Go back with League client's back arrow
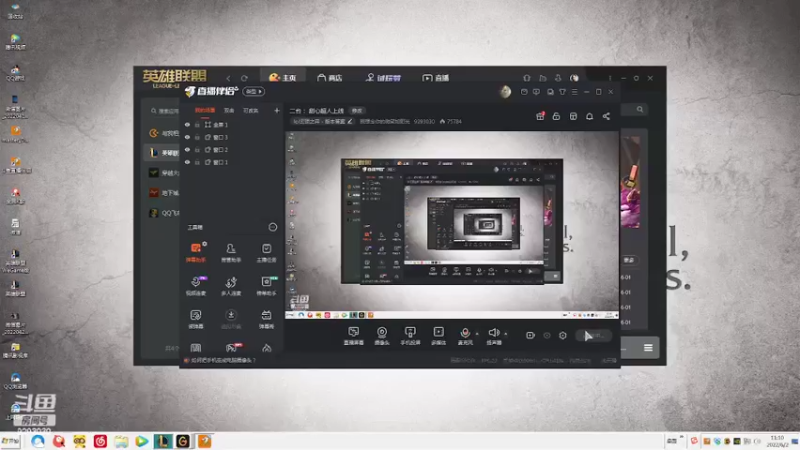This screenshot has height=450, width=800. pos(228,78)
